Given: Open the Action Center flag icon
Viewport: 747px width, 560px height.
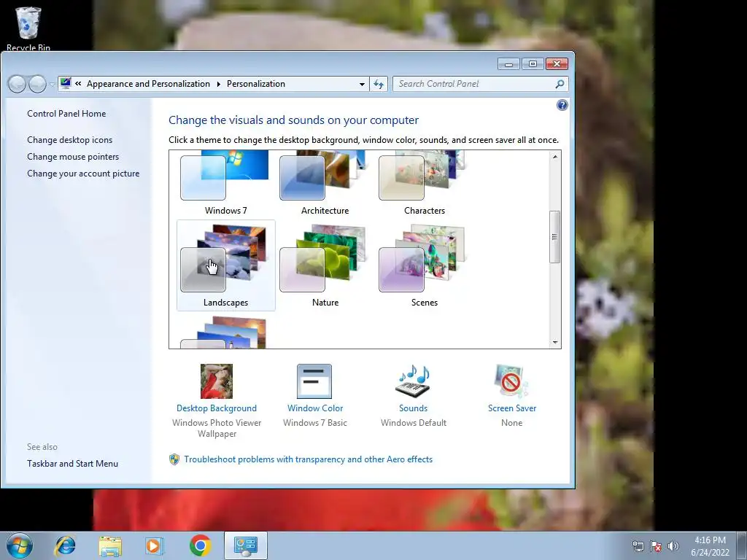Looking at the screenshot, I should (x=656, y=546).
